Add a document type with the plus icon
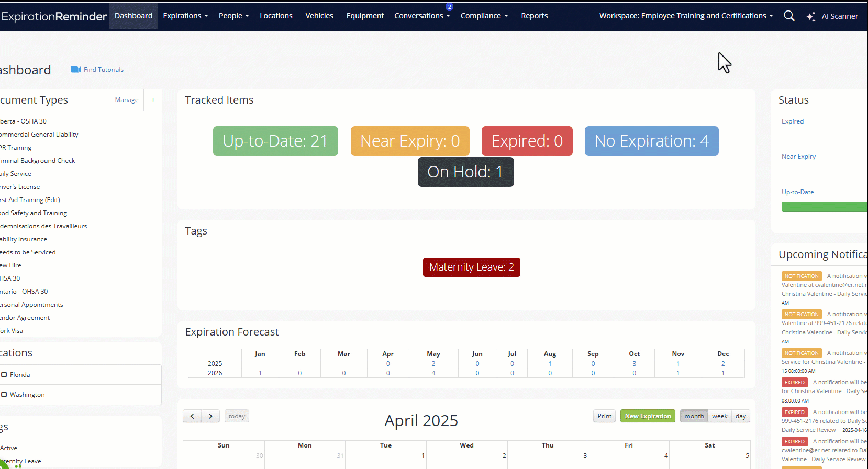The width and height of the screenshot is (868, 469). [153, 100]
